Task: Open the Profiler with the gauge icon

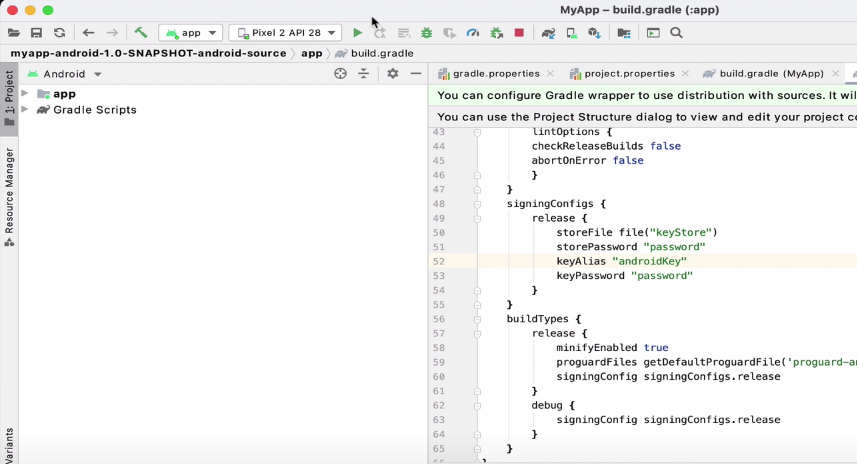Action: 473,33
